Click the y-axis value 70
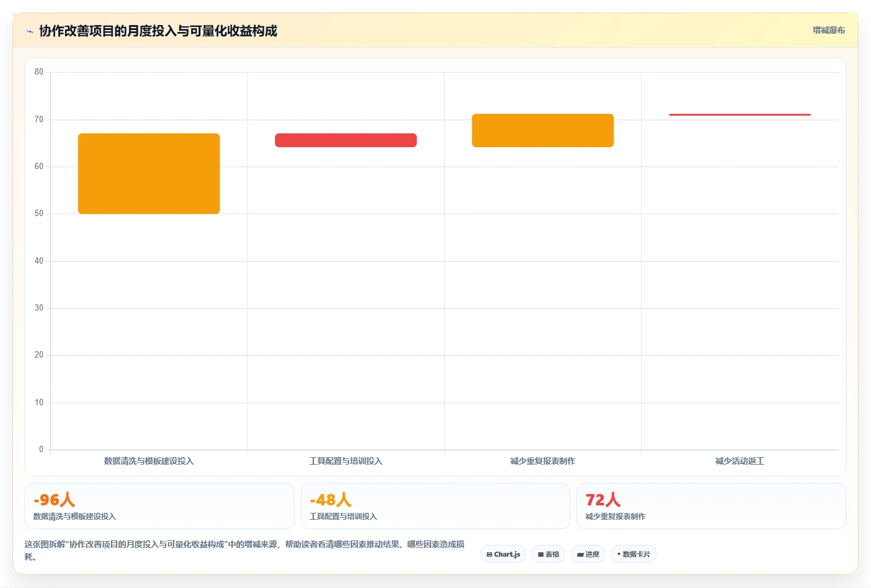Image resolution: width=871 pixels, height=588 pixels. click(x=39, y=119)
